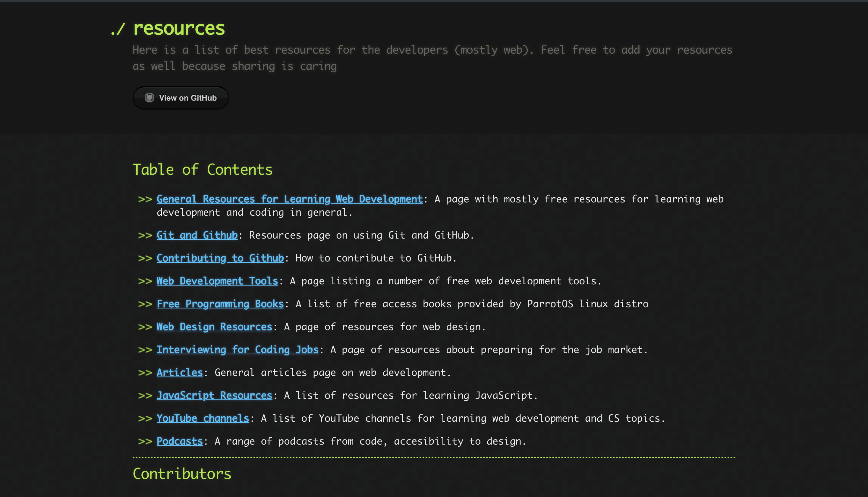
Task: Click the './ resources' page title
Action: click(x=168, y=28)
